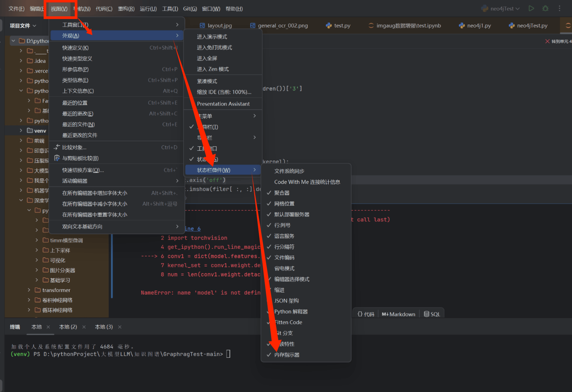This screenshot has width=572, height=392.
Task: Click the Debug bug icon
Action: [545, 8]
